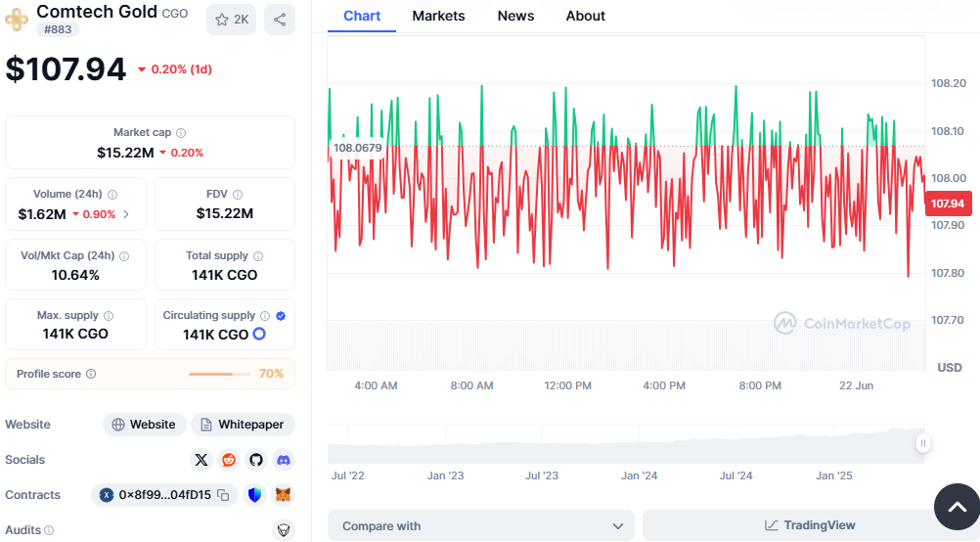Screen dimensions: 980x542
Task: Show the Profile score info icon
Action: (x=91, y=374)
